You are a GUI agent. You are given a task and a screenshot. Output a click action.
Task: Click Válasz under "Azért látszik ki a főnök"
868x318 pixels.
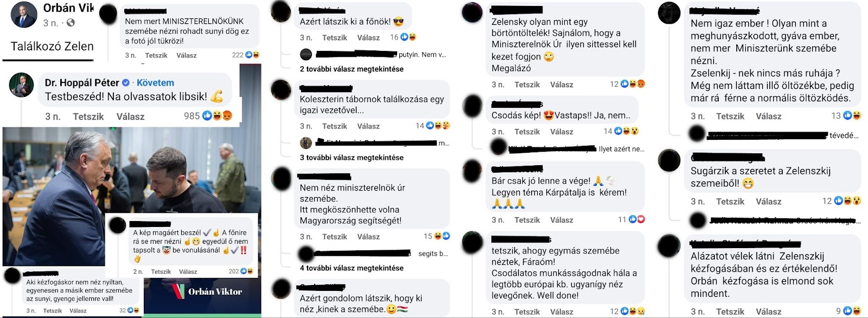click(x=368, y=37)
